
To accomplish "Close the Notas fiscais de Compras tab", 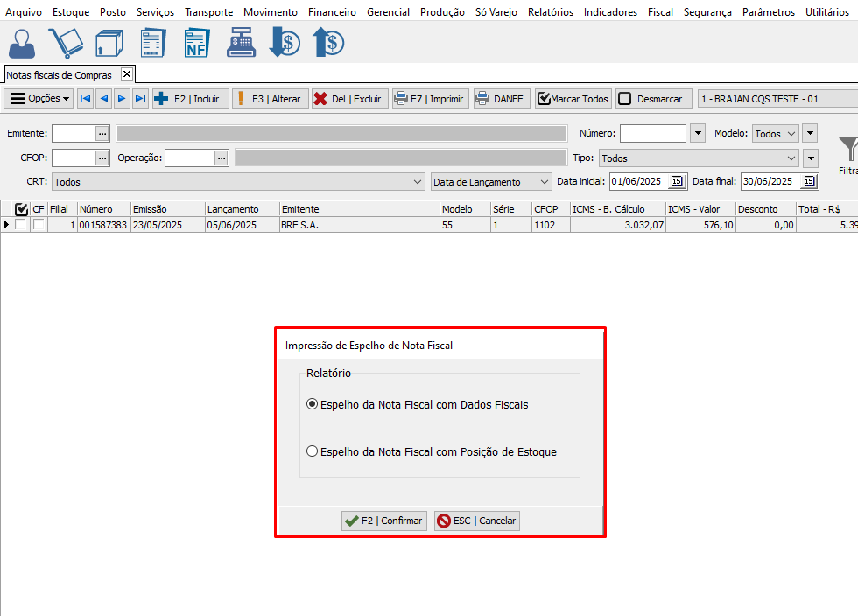I will [x=126, y=73].
